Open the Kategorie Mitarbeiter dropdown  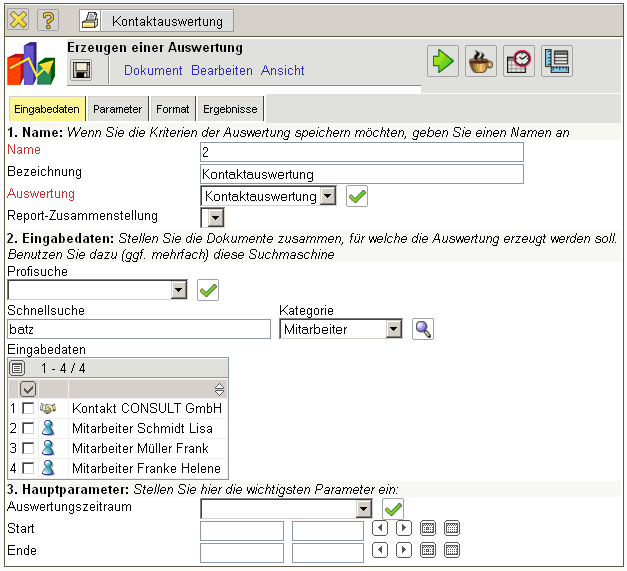pyautogui.click(x=393, y=329)
